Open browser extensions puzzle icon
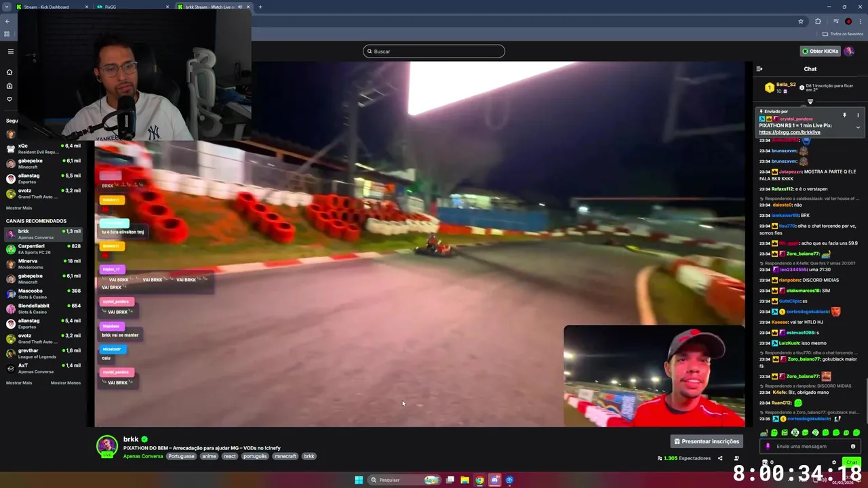 (818, 21)
